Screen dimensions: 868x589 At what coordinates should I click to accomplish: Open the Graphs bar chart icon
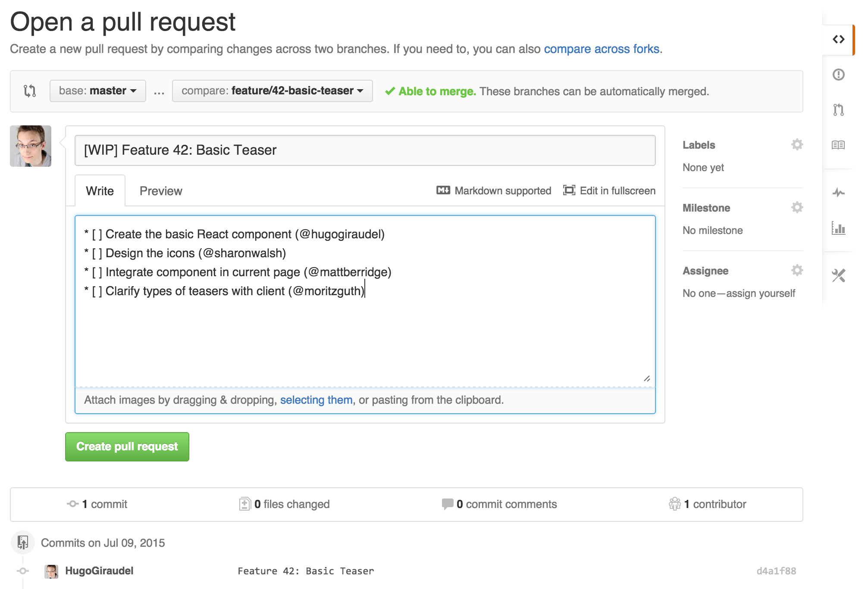838,228
